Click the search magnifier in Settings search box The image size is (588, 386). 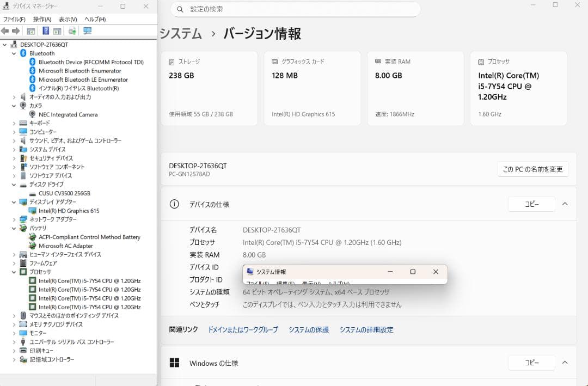point(180,9)
